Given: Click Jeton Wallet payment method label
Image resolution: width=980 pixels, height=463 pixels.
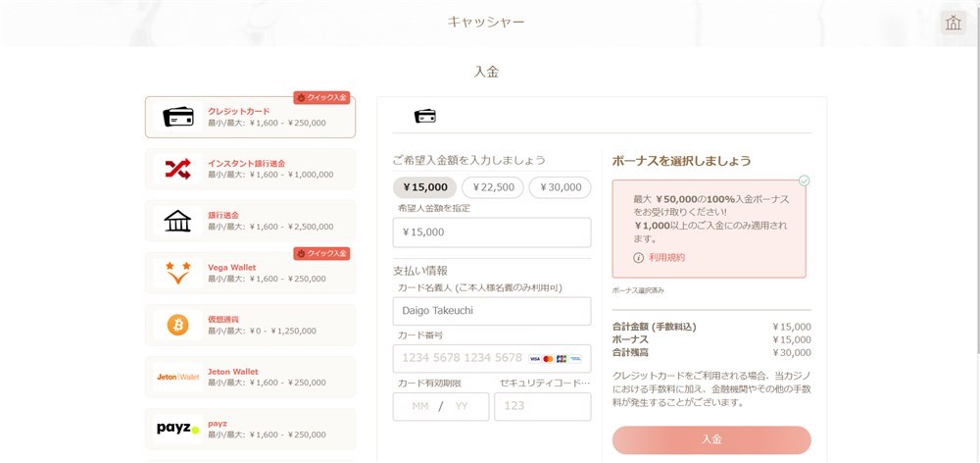Looking at the screenshot, I should [233, 372].
